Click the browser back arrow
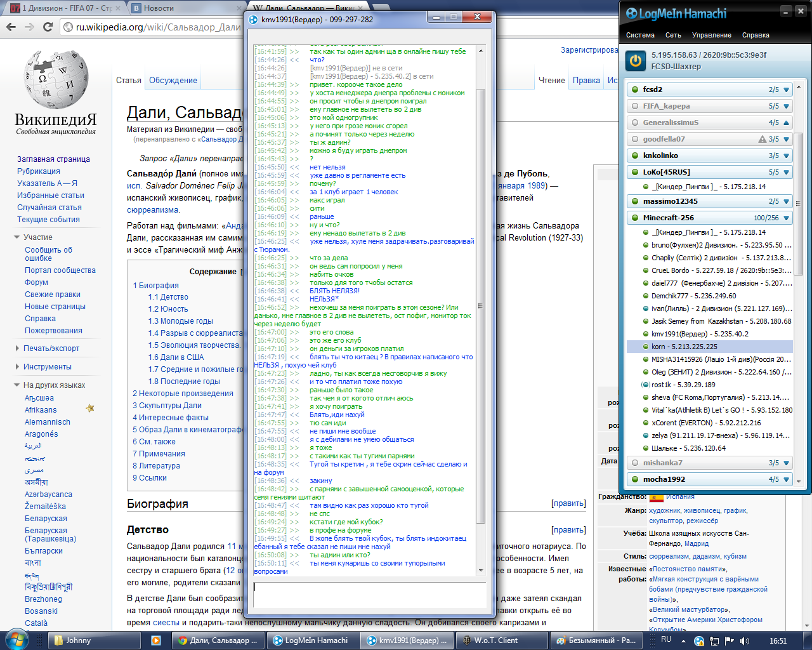The image size is (812, 650). [11, 27]
